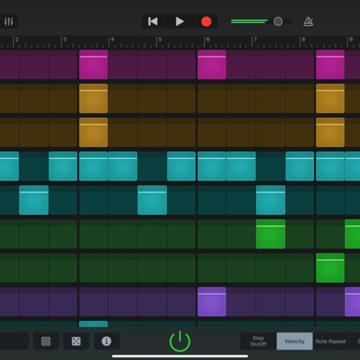Toggle the metronome icon
Image resolution: width=360 pixels, height=360 pixels.
click(308, 22)
